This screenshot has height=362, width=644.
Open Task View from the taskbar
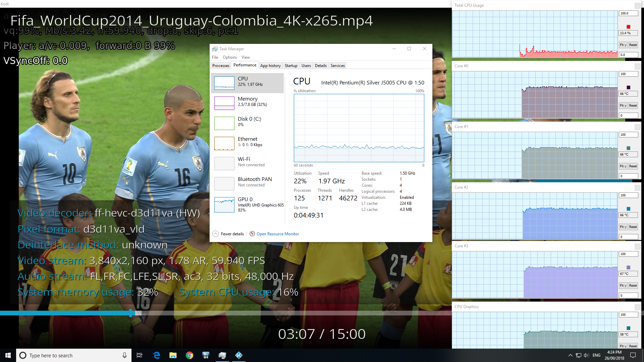click(140, 355)
